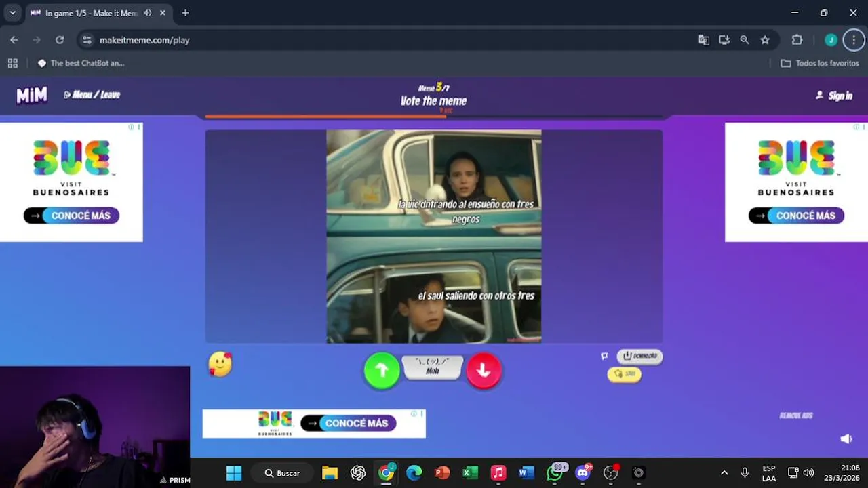This screenshot has width=868, height=488.
Task: Open the Todos los favoritos folder
Action: pyautogui.click(x=820, y=63)
